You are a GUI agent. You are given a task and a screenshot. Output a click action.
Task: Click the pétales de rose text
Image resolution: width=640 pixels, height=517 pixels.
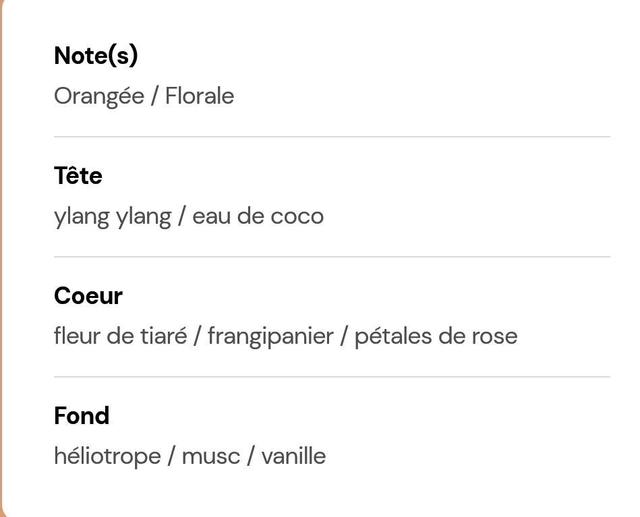click(436, 337)
